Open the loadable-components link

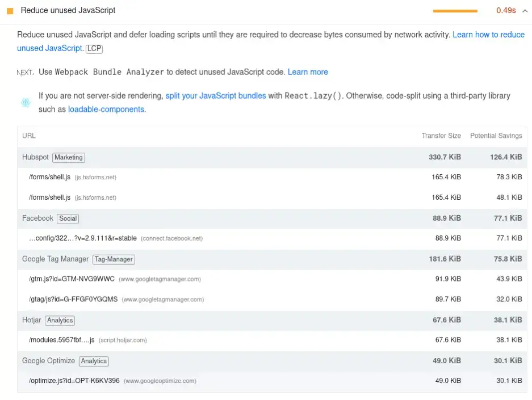click(x=106, y=110)
